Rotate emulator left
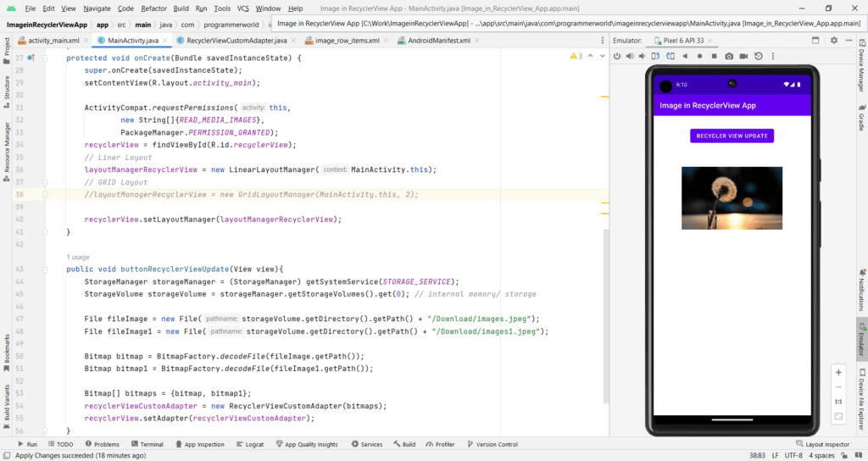868x461 pixels. tap(655, 56)
